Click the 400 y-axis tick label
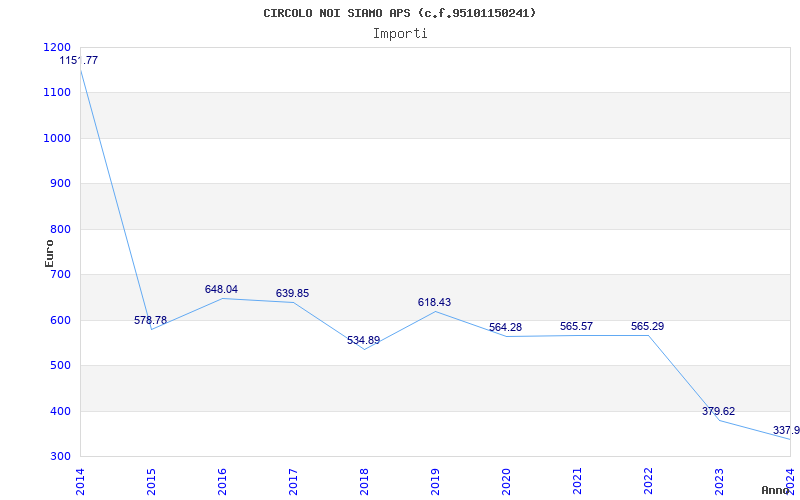 click(61, 411)
